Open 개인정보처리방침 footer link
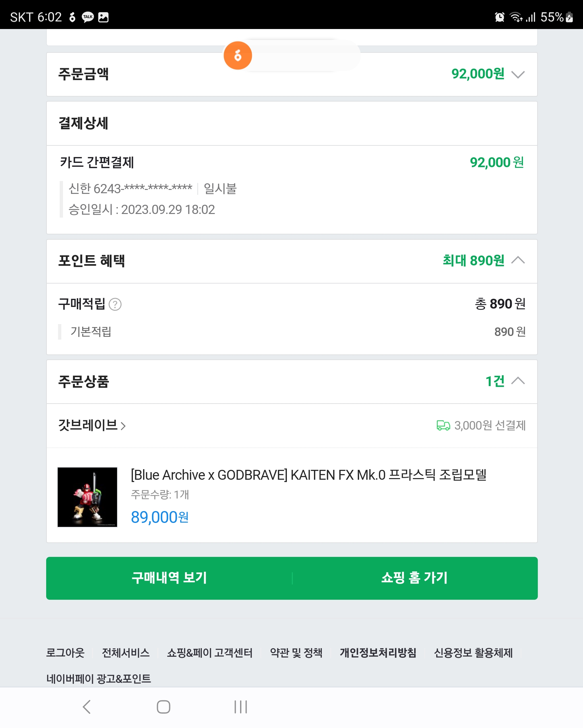This screenshot has width=583, height=728. point(378,653)
